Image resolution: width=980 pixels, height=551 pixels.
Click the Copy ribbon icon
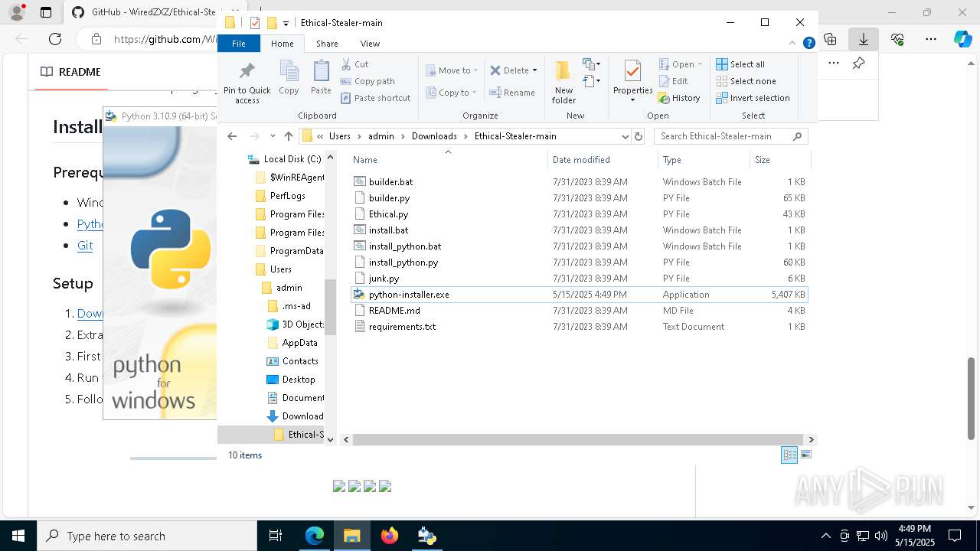click(289, 78)
